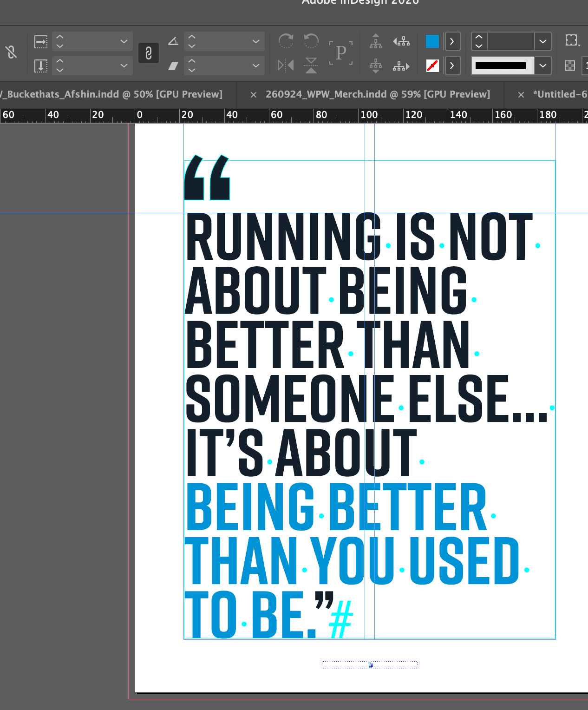
Task: Rotate 90 degrees counter-clockwise
Action: point(311,41)
